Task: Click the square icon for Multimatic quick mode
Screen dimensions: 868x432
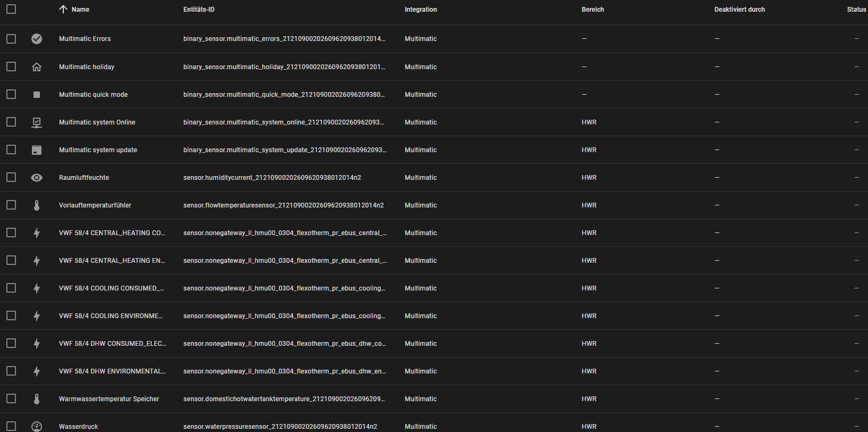Action: coord(37,95)
